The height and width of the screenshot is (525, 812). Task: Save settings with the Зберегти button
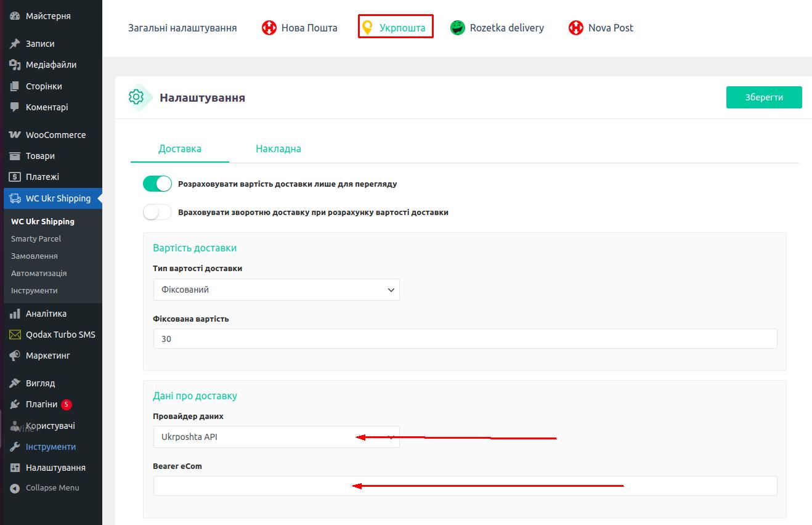[x=764, y=97]
